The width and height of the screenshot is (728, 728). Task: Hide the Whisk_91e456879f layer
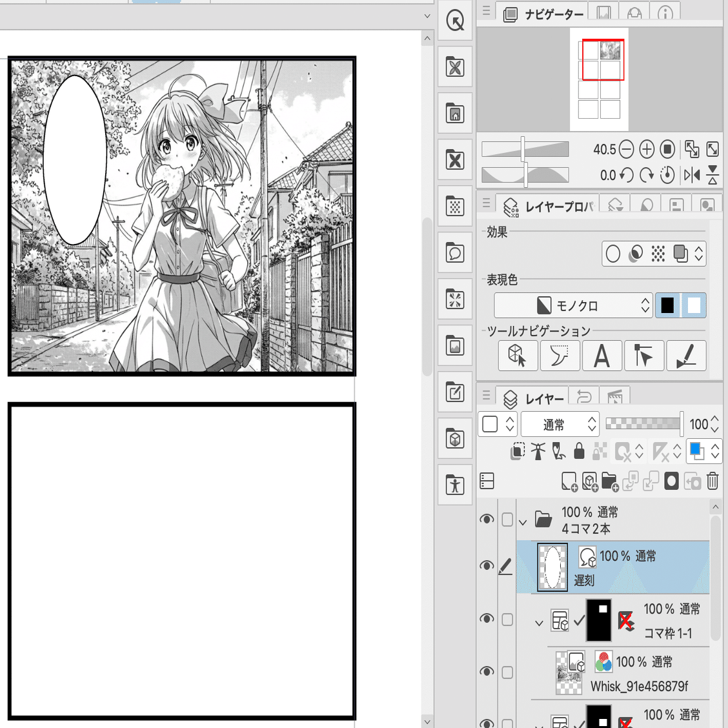[x=487, y=672]
